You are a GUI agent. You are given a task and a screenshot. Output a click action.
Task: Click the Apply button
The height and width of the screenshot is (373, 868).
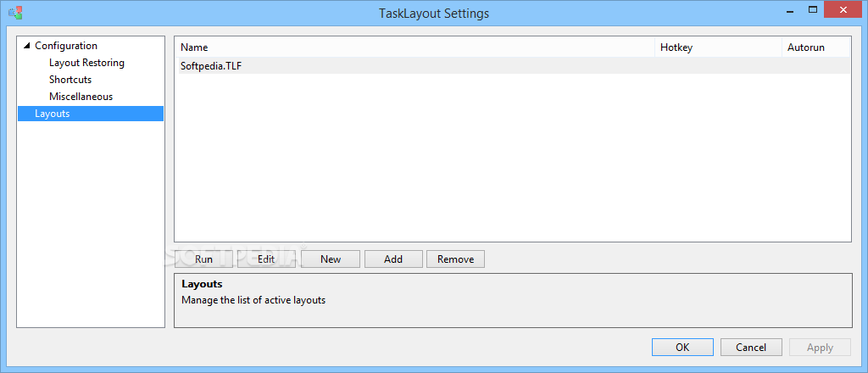(820, 347)
